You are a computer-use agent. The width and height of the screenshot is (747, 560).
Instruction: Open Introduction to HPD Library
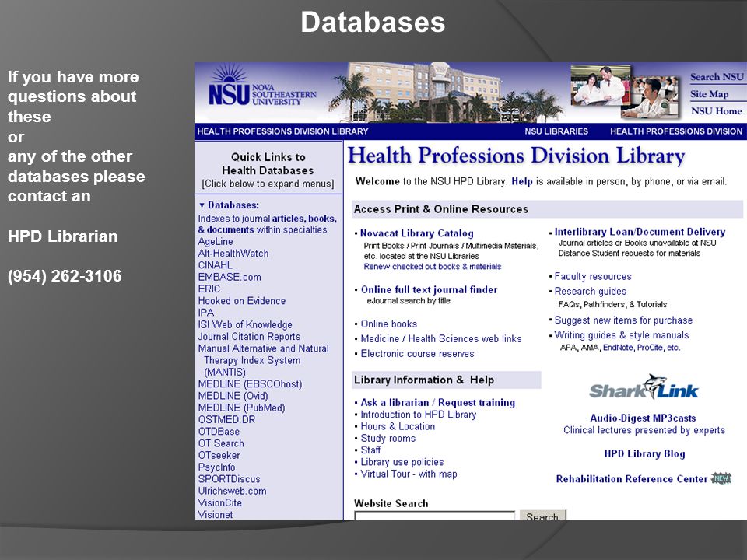click(x=419, y=415)
